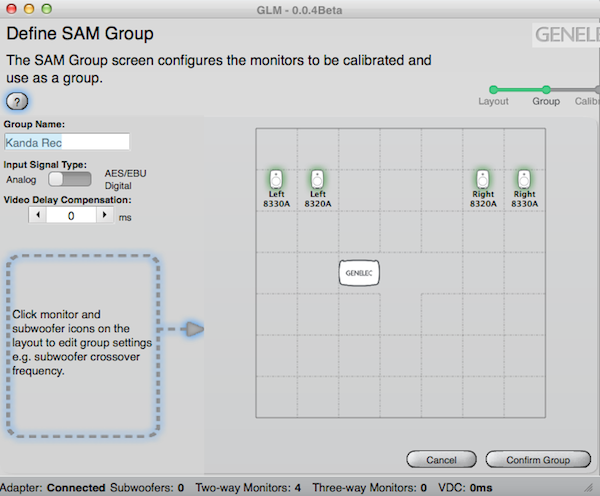Viewport: 600px width, 496px height.
Task: Click the VDC: 0ms status entry
Action: (465, 488)
